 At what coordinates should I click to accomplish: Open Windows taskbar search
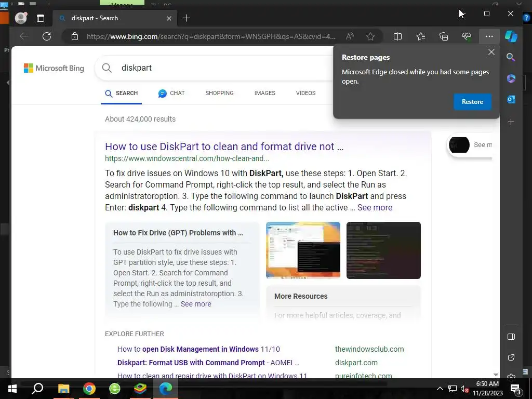[37, 389]
